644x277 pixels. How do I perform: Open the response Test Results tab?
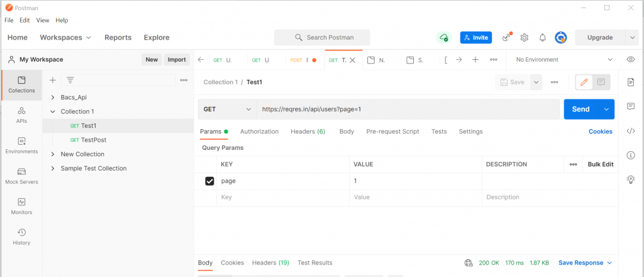click(x=315, y=263)
